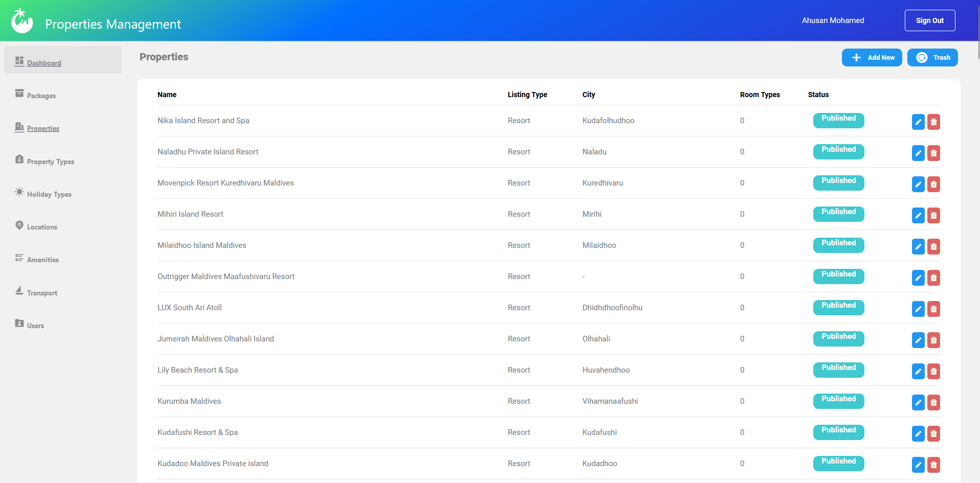Click the Vihamanaafushi city cell

coord(610,401)
